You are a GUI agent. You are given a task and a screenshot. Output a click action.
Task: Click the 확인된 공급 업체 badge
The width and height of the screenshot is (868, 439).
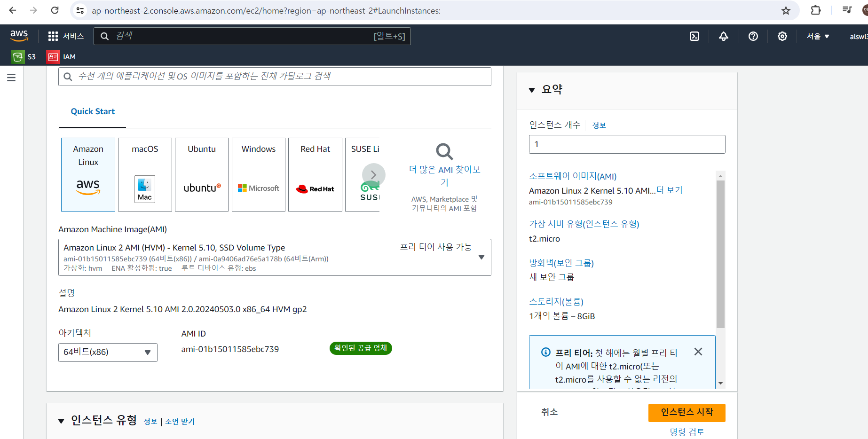pos(361,348)
